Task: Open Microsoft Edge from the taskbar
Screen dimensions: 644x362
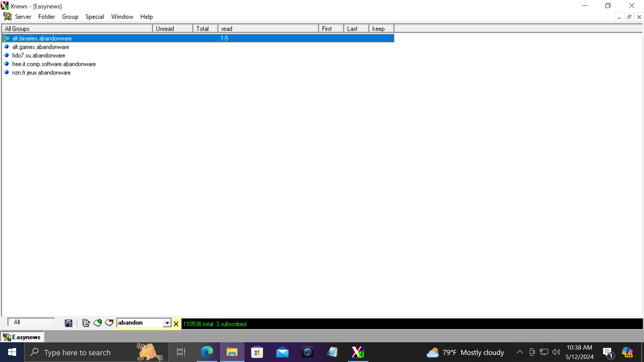Action: 207,352
